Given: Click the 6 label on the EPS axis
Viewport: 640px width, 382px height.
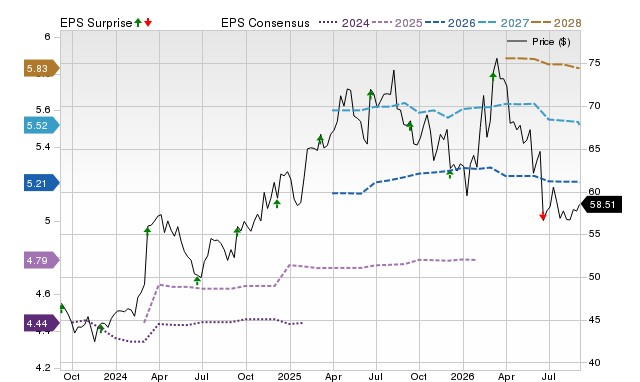Looking at the screenshot, I should [47, 37].
